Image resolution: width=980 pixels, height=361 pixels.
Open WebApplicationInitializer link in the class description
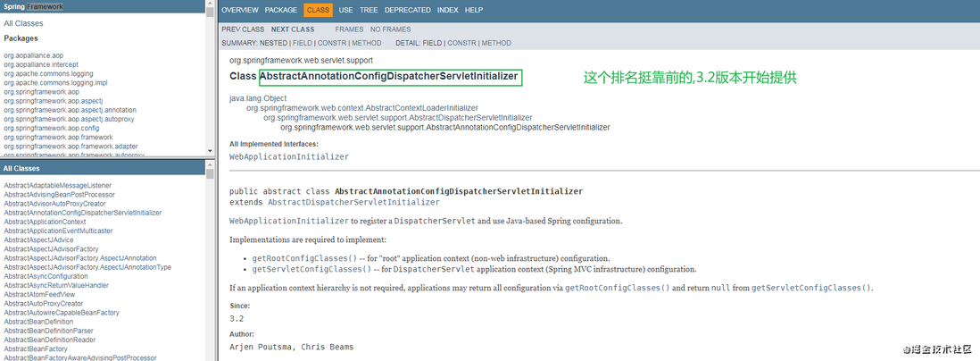[289, 222]
